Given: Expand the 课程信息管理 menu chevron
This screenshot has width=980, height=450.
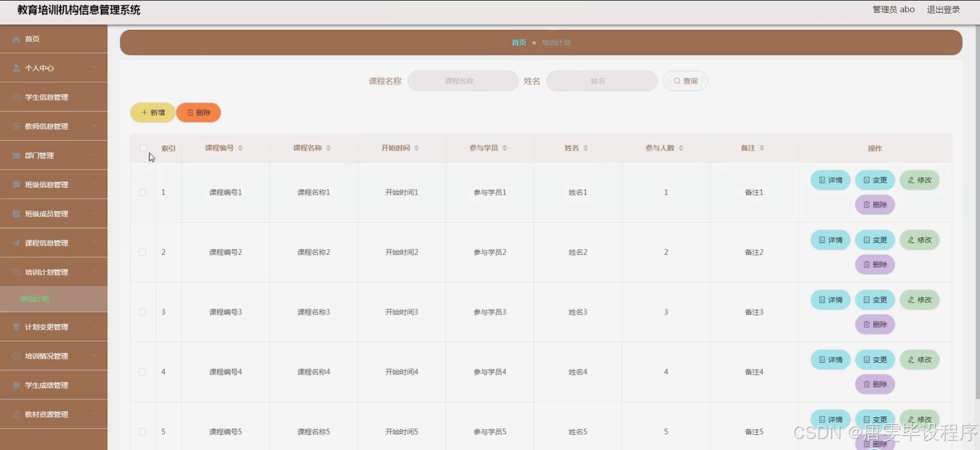Looking at the screenshot, I should point(94,242).
